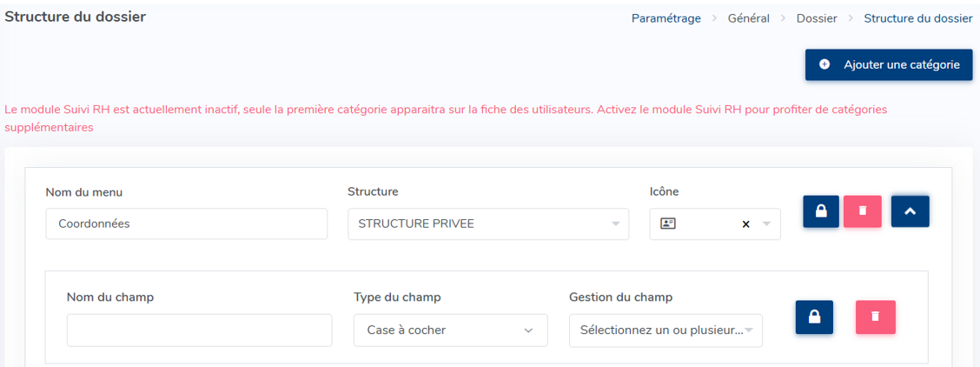The width and height of the screenshot is (980, 367).
Task: Focus the Nom du menu field
Action: tap(186, 224)
